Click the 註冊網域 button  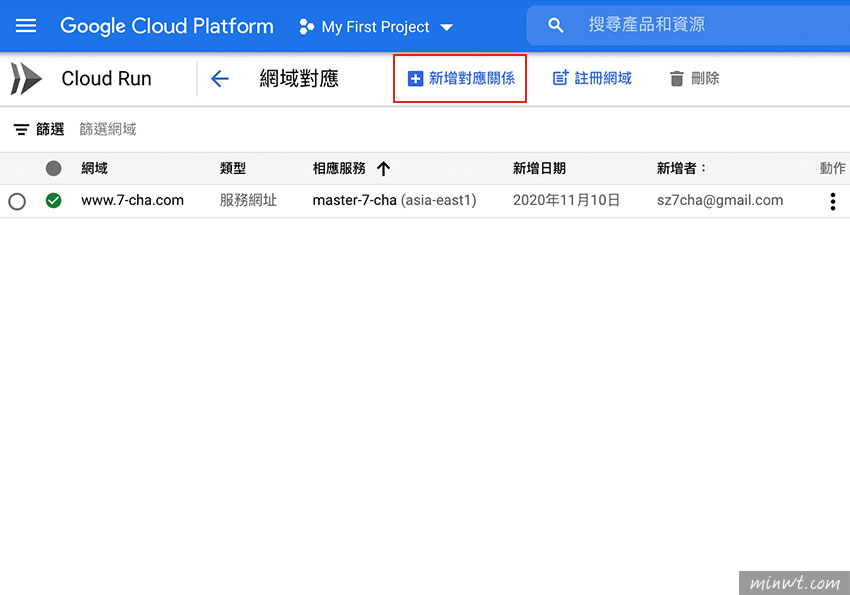pos(592,79)
